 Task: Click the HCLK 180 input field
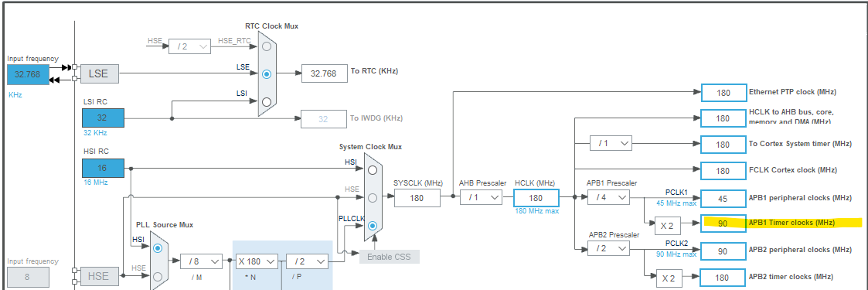[536, 197]
